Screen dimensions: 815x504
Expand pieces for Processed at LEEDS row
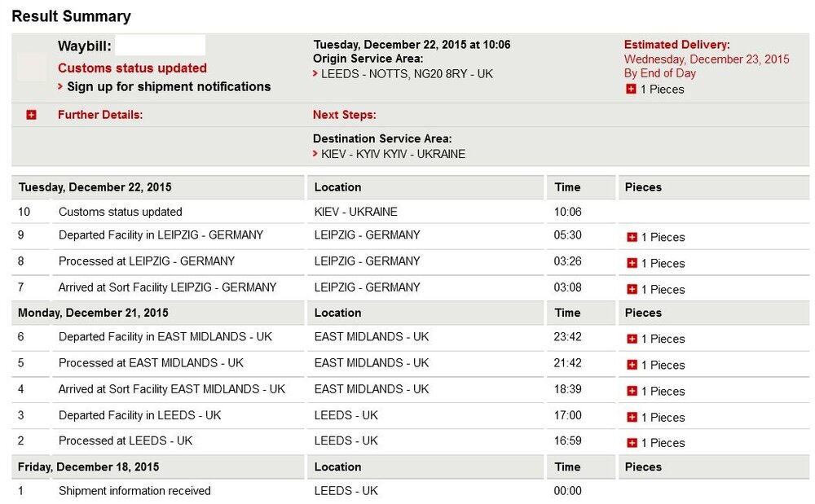[x=631, y=443]
